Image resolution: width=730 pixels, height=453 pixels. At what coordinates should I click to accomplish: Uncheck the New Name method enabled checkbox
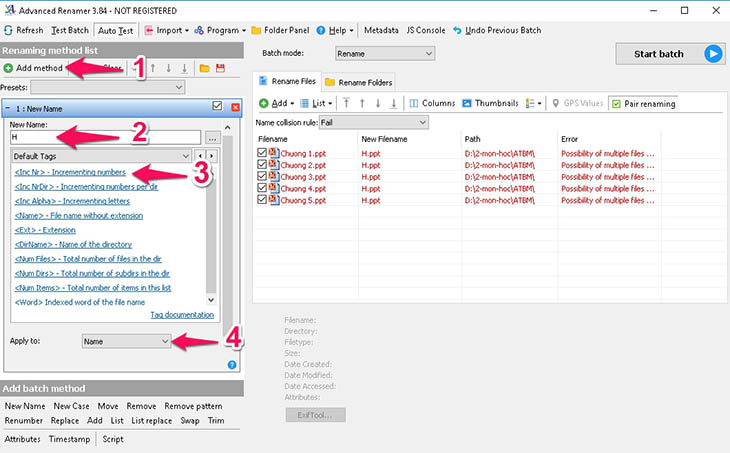(x=217, y=106)
